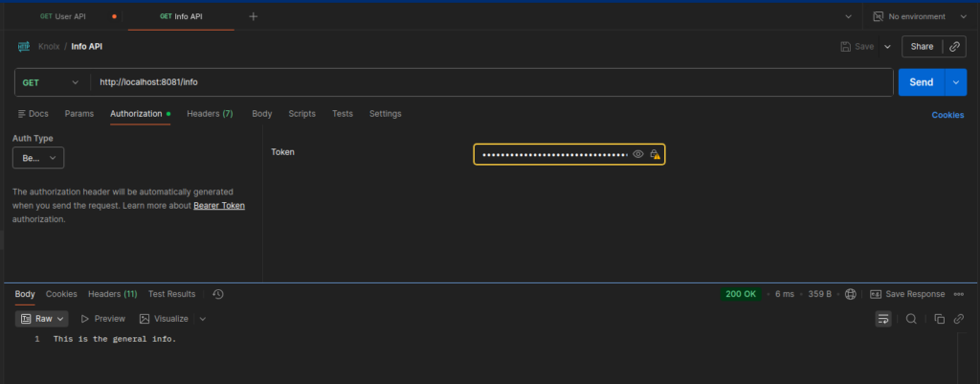Screen dimensions: 980x384
Task: Change the Raw response format dropdown
Action: (x=42, y=319)
